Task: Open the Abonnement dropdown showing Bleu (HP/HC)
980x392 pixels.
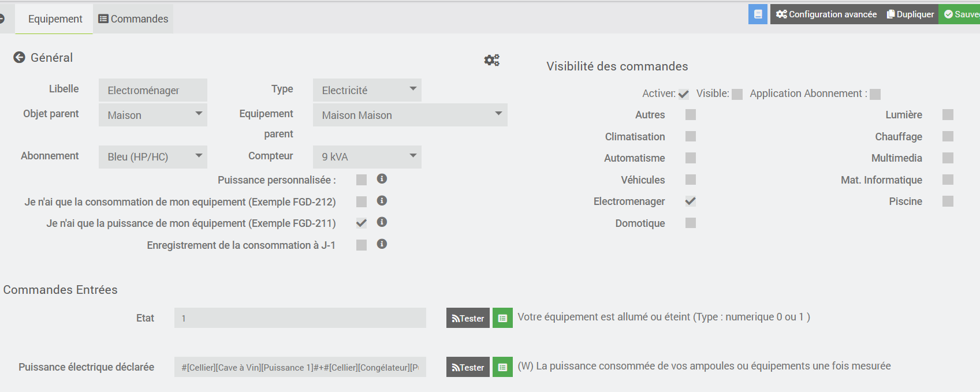Action: pyautogui.click(x=152, y=157)
